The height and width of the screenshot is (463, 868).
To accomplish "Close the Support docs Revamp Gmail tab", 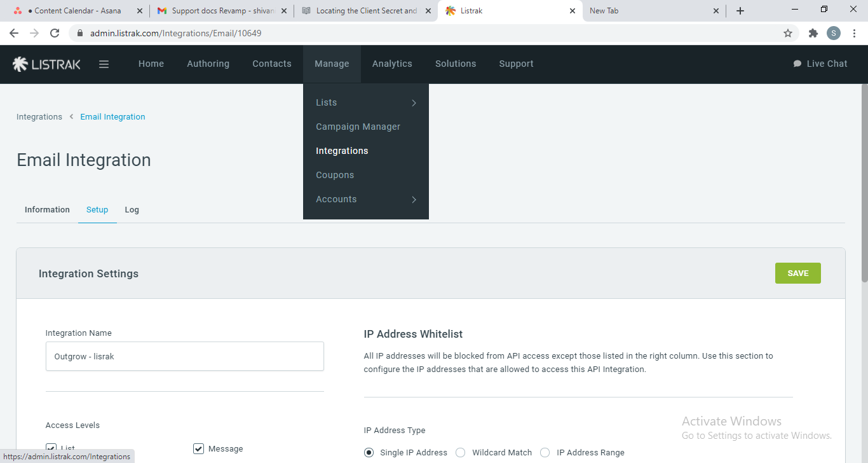I will (283, 11).
